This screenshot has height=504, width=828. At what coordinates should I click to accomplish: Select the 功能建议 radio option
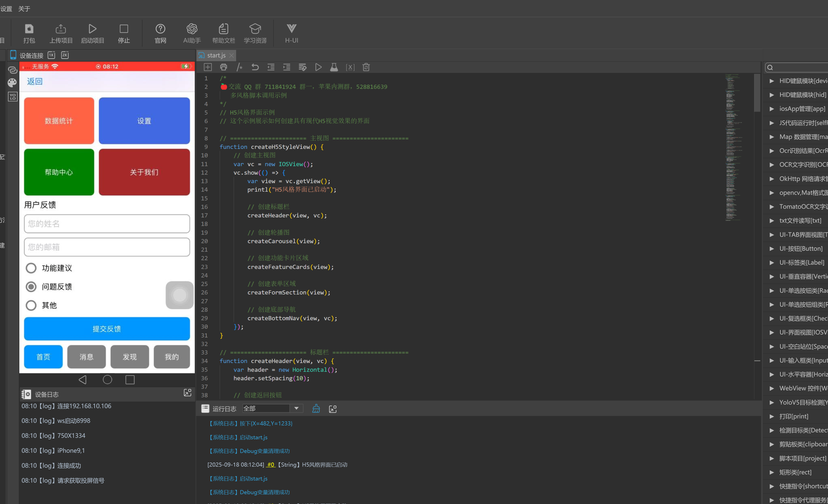(31, 268)
